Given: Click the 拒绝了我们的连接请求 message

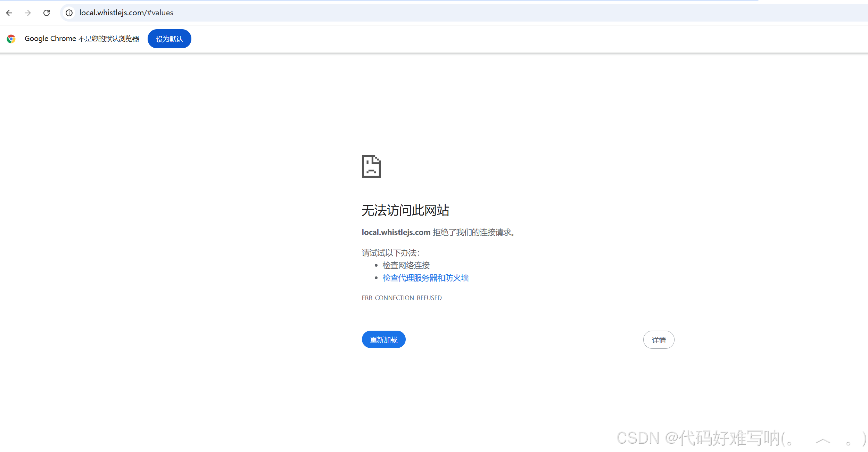Looking at the screenshot, I should 474,232.
